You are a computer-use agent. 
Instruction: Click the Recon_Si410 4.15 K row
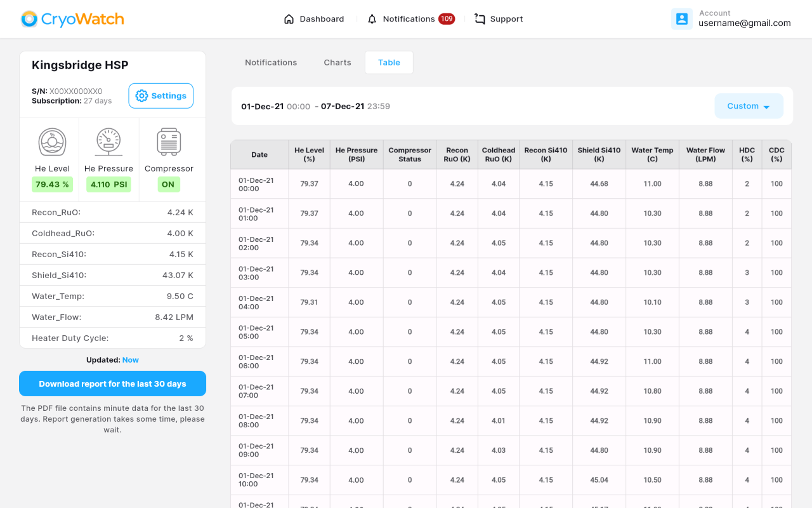click(112, 254)
